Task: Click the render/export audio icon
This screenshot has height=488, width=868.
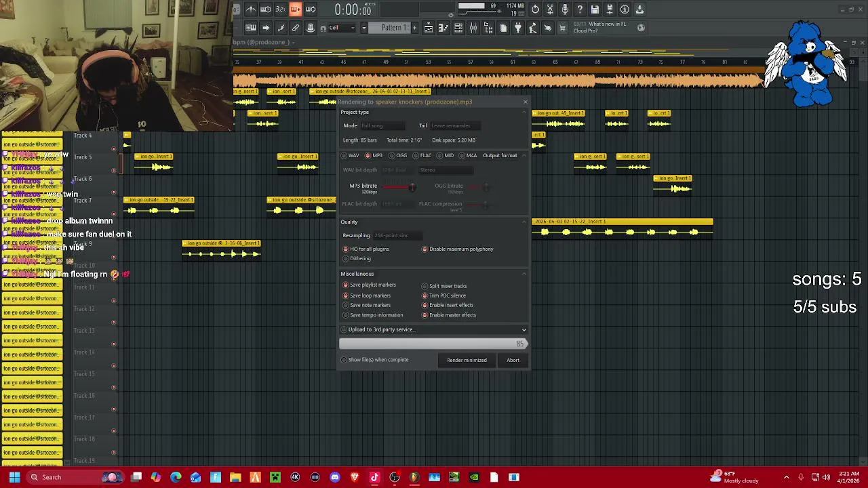Action: tap(609, 9)
